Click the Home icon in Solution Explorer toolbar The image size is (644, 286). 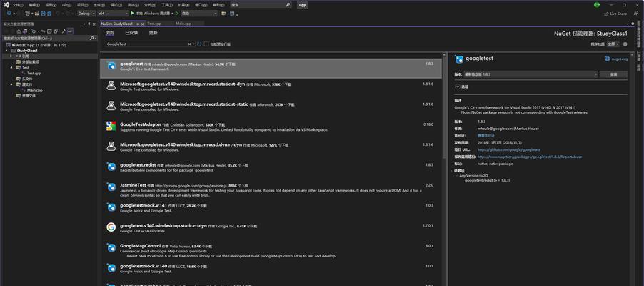19,31
